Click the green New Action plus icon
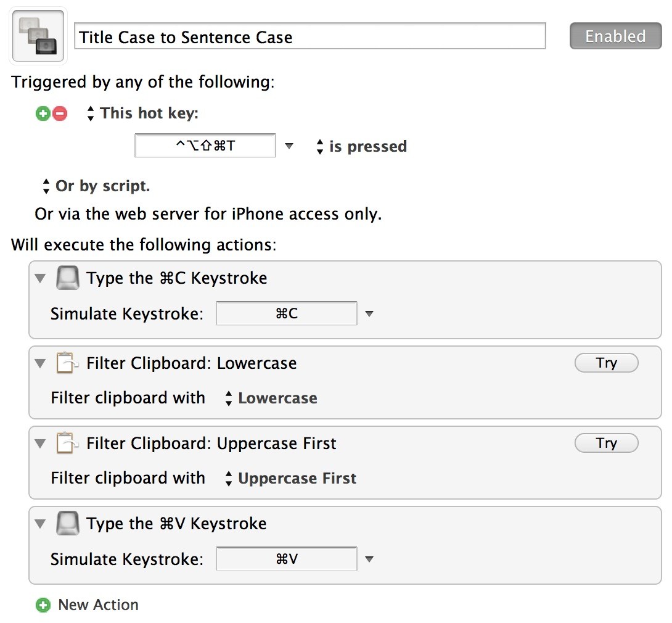Viewport: 672px width, 623px height. tap(43, 605)
